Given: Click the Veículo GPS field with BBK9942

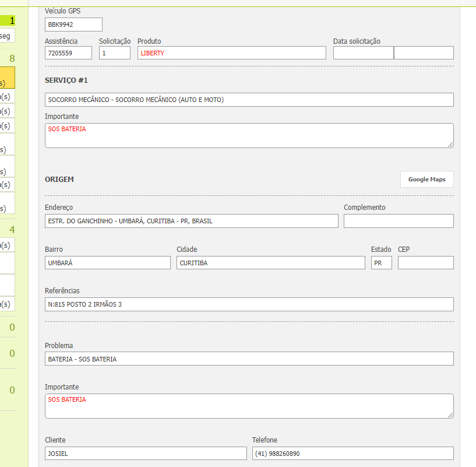Looking at the screenshot, I should [x=73, y=24].
